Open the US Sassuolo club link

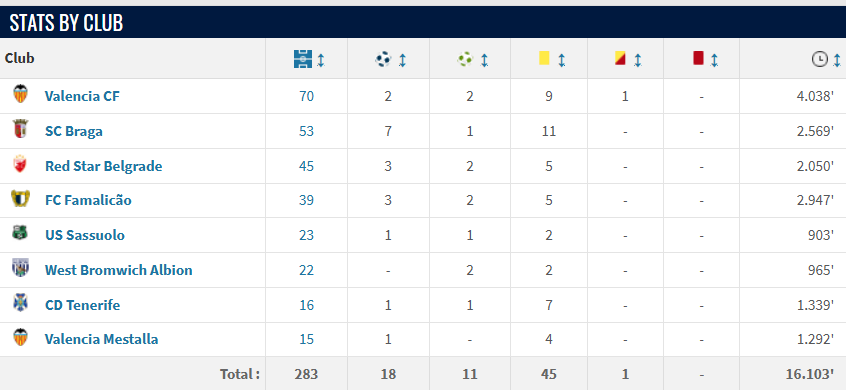[85, 235]
